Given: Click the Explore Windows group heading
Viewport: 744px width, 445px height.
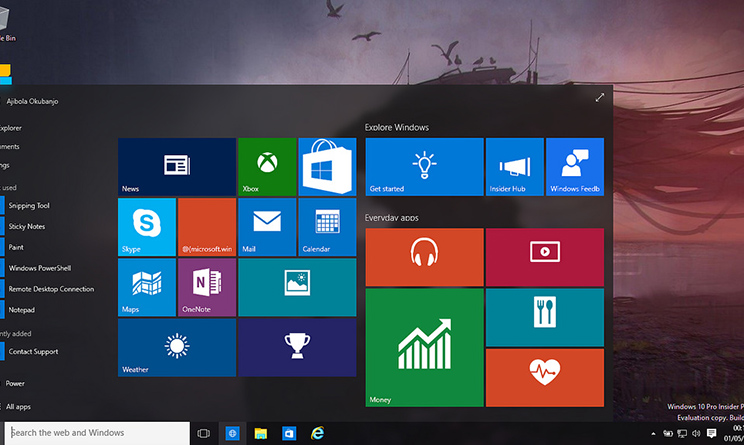Looking at the screenshot, I should 397,127.
